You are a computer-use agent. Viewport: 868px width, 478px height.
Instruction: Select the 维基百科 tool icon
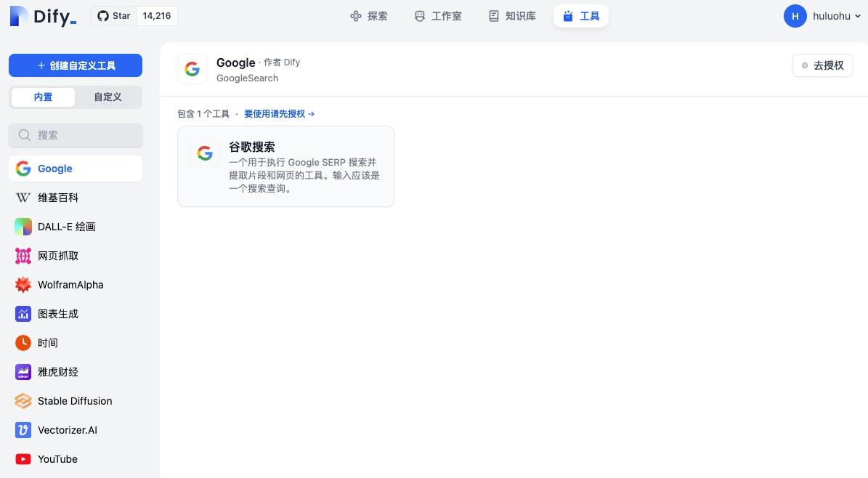tap(23, 198)
